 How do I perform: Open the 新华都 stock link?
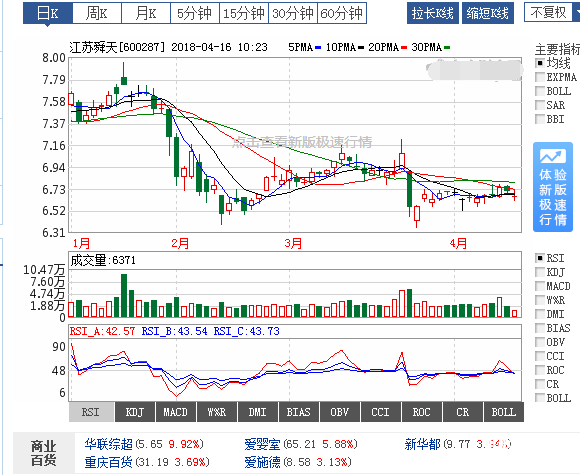pyautogui.click(x=422, y=444)
